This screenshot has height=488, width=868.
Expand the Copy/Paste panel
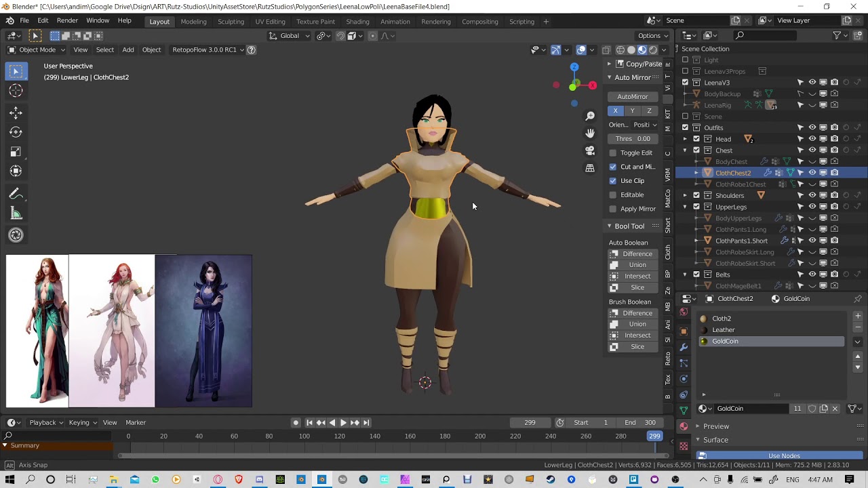609,64
